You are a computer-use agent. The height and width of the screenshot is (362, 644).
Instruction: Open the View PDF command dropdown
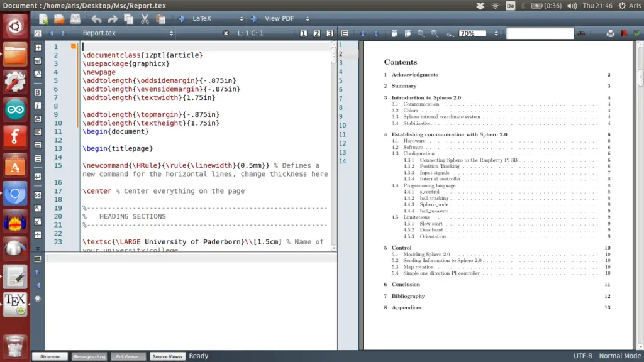(306, 19)
